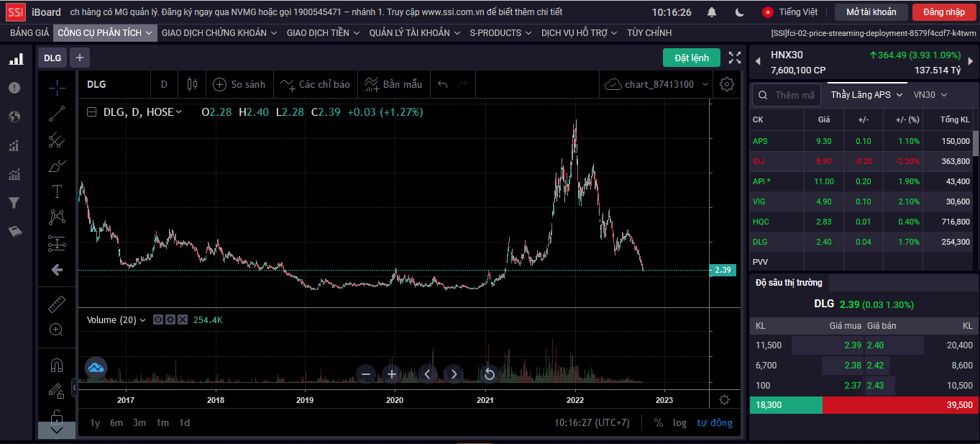Image resolution: width=980 pixels, height=444 pixels.
Task: Toggle lock all drawing tools
Action: pyautogui.click(x=57, y=416)
